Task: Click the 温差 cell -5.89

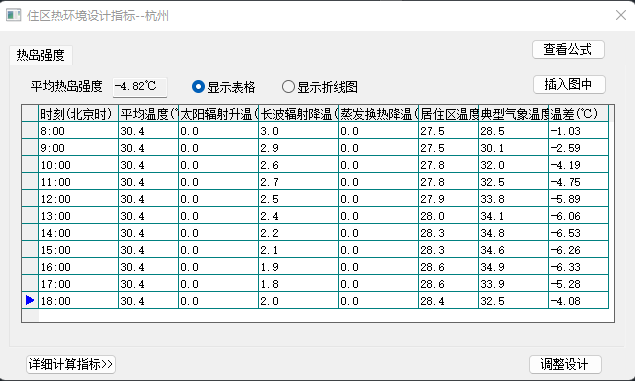Action: tap(579, 199)
